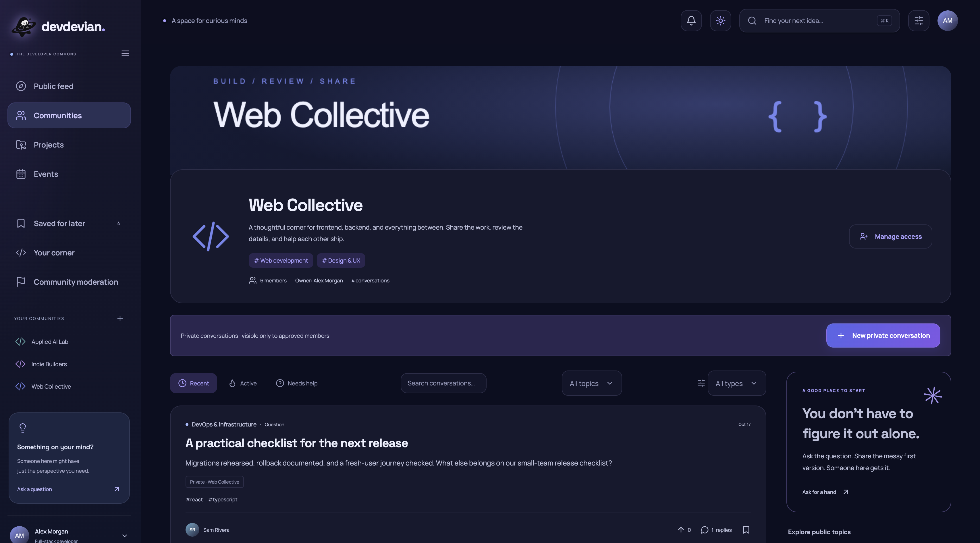Collapse the sidebar with hamburger icon
This screenshot has height=543, width=980.
tap(125, 53)
